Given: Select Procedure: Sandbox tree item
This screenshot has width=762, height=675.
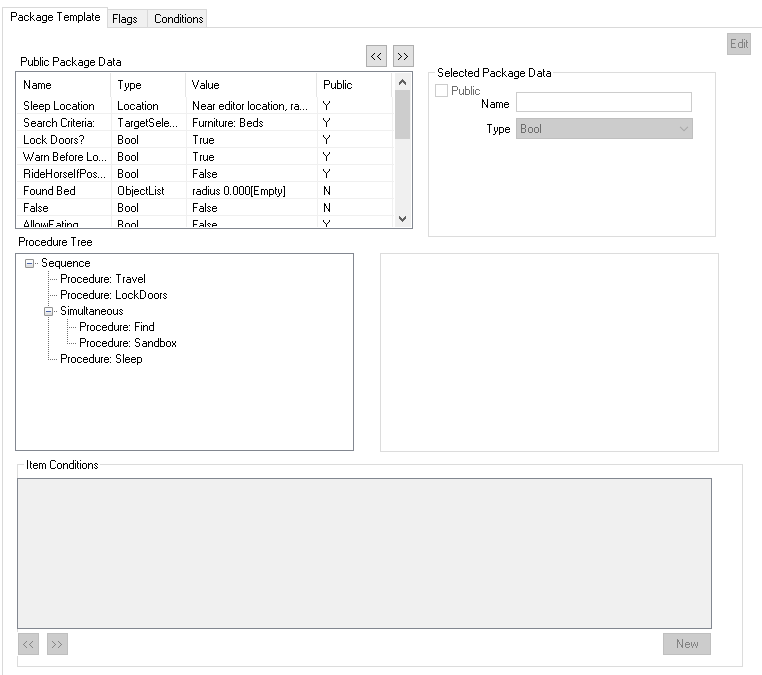Looking at the screenshot, I should (127, 343).
